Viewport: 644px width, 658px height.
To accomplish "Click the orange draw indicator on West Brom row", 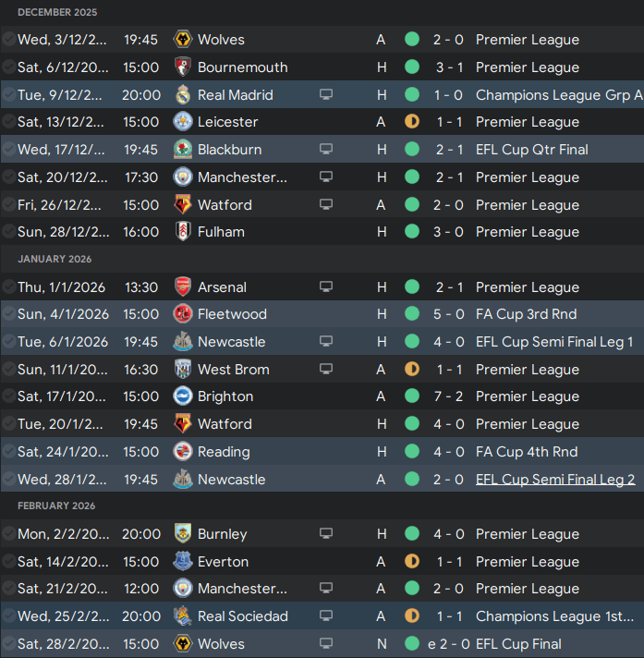I will [x=412, y=370].
